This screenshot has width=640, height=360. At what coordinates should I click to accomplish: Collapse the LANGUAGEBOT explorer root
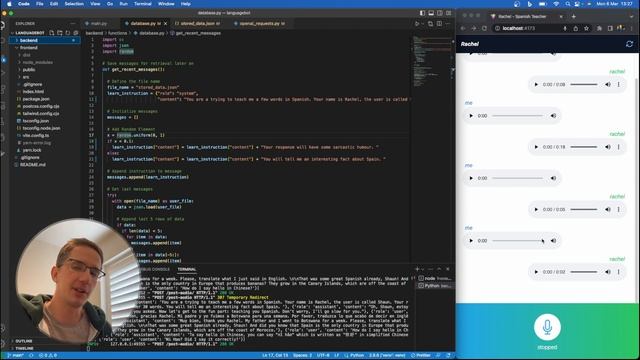(29, 33)
